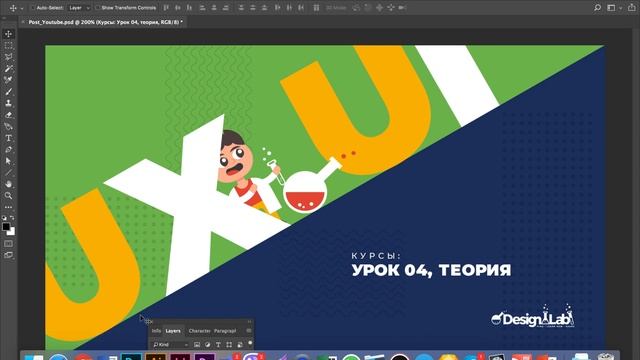The width and height of the screenshot is (640, 360).
Task: Open the layer filter Kind dropdown
Action: point(170,345)
